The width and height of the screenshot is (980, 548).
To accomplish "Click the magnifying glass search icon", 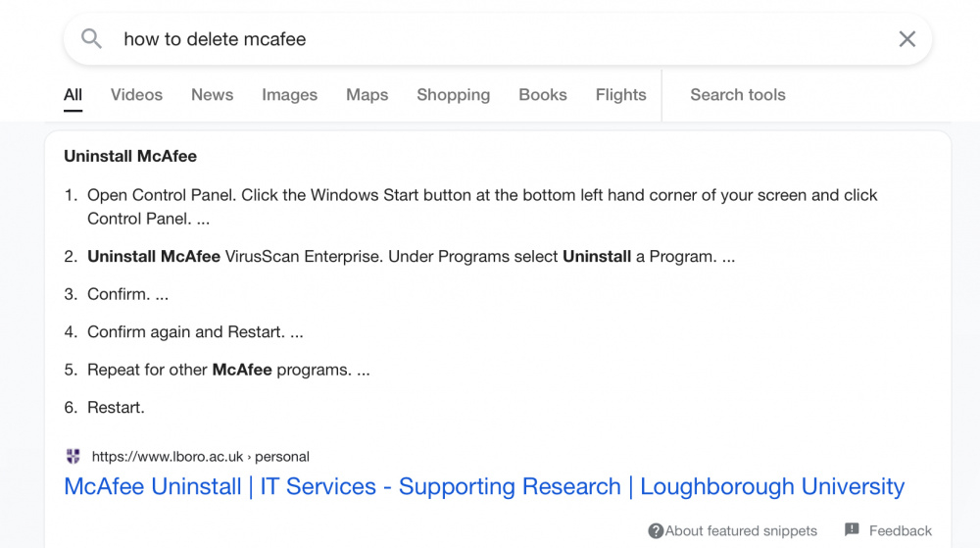I will (91, 39).
